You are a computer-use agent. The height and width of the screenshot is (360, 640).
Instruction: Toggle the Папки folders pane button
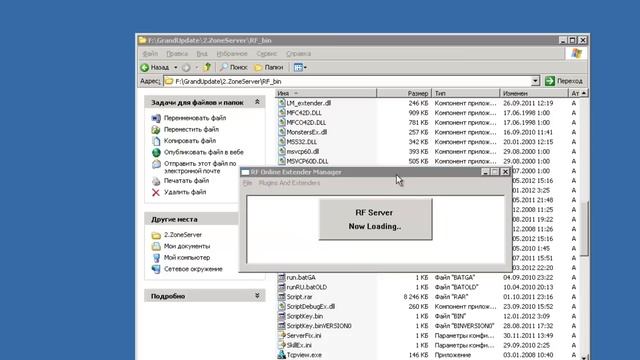click(269, 67)
